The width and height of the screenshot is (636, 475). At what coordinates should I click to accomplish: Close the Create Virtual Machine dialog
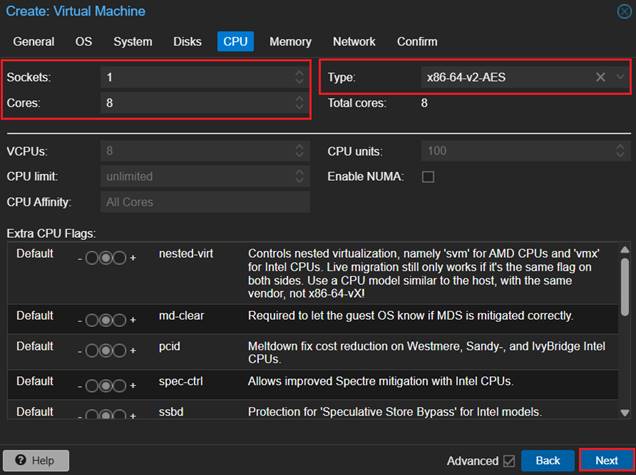coord(624,11)
